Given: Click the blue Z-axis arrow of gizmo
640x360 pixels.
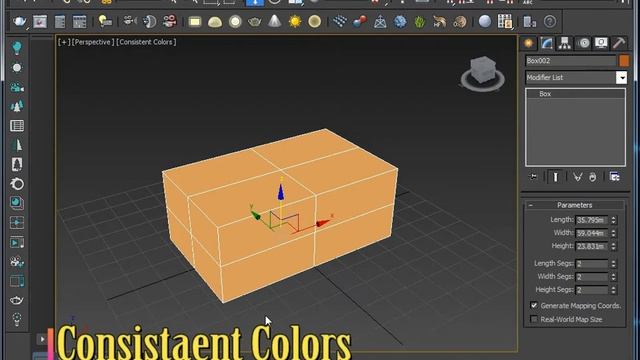Looking at the screenshot, I should (x=281, y=192).
